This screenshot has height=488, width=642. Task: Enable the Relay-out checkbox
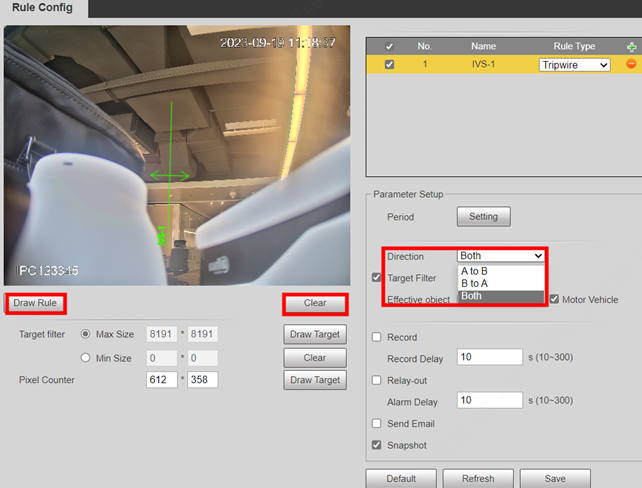coord(377,380)
